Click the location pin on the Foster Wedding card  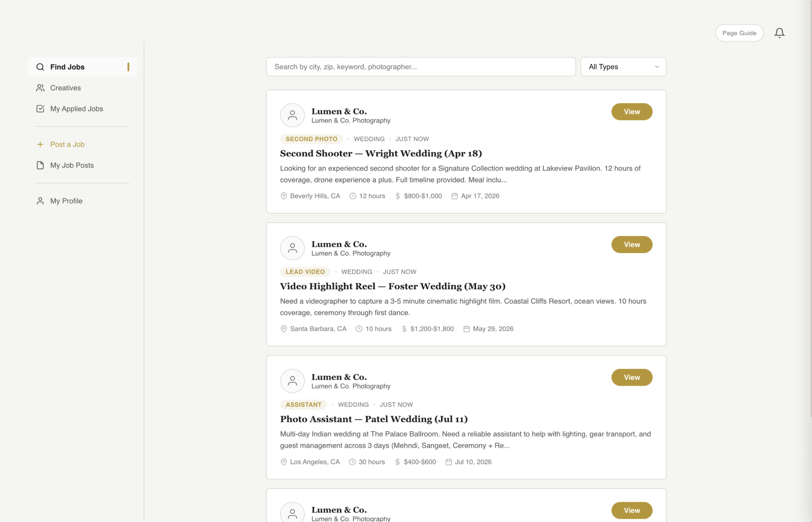tap(284, 329)
